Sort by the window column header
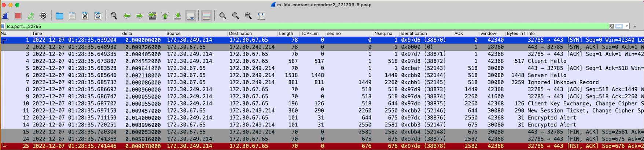The image size is (644, 150). [x=492, y=33]
